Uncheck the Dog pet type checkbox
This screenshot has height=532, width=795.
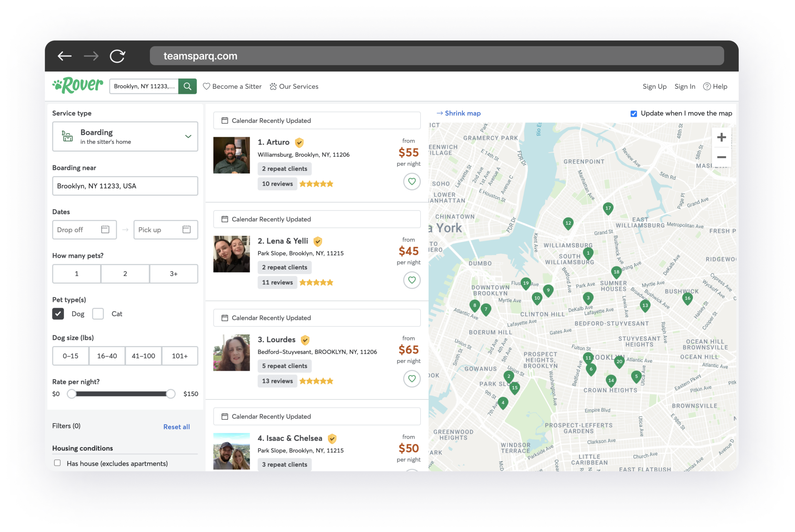pyautogui.click(x=58, y=314)
